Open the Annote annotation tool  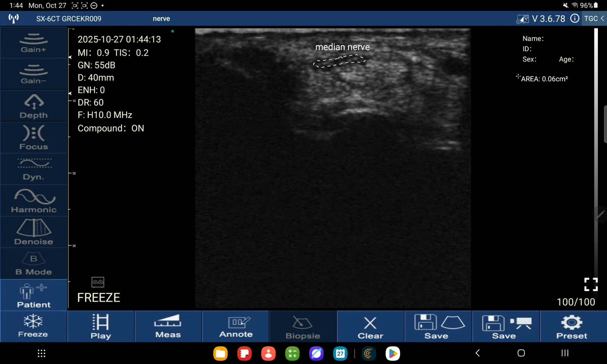click(x=236, y=326)
